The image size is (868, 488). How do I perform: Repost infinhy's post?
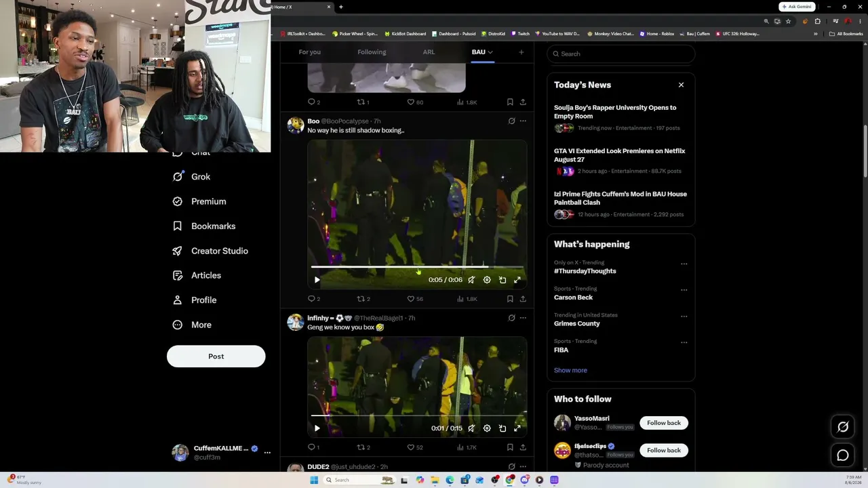coord(363,447)
